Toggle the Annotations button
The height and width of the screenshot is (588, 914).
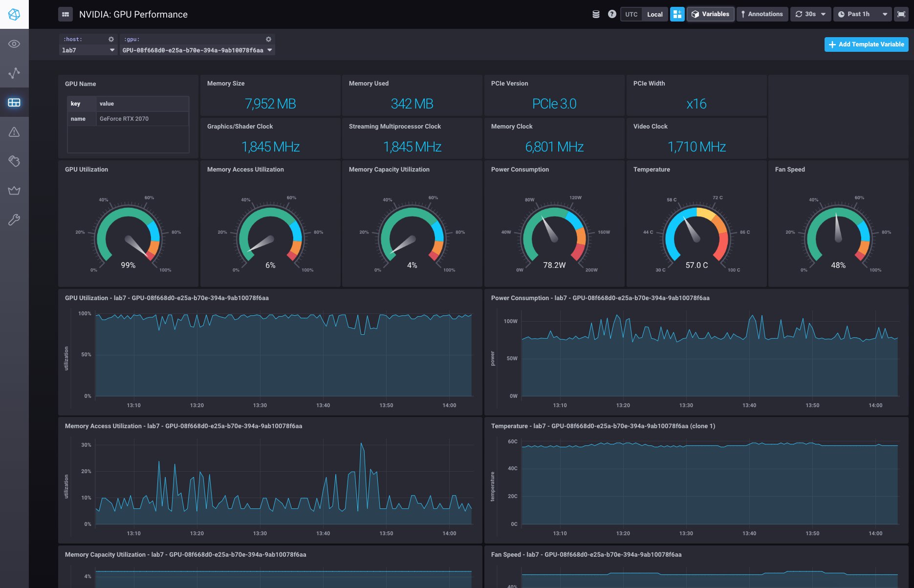point(762,14)
